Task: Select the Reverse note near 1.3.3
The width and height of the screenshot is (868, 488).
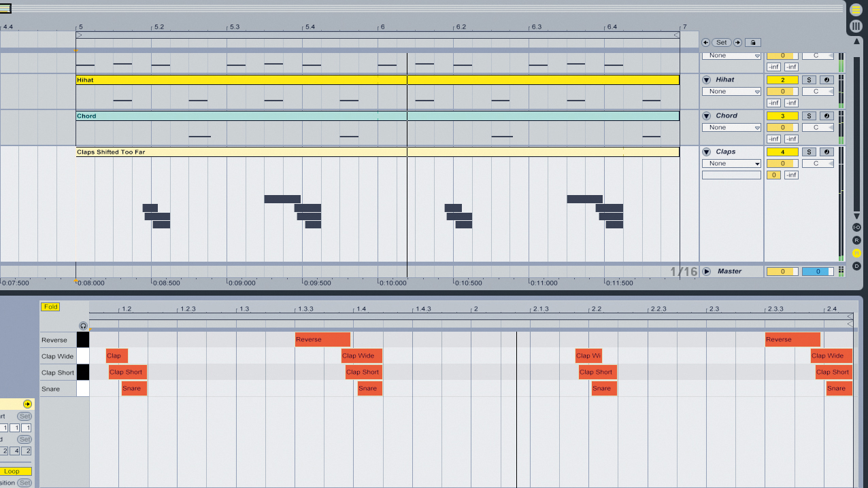Action: click(322, 340)
